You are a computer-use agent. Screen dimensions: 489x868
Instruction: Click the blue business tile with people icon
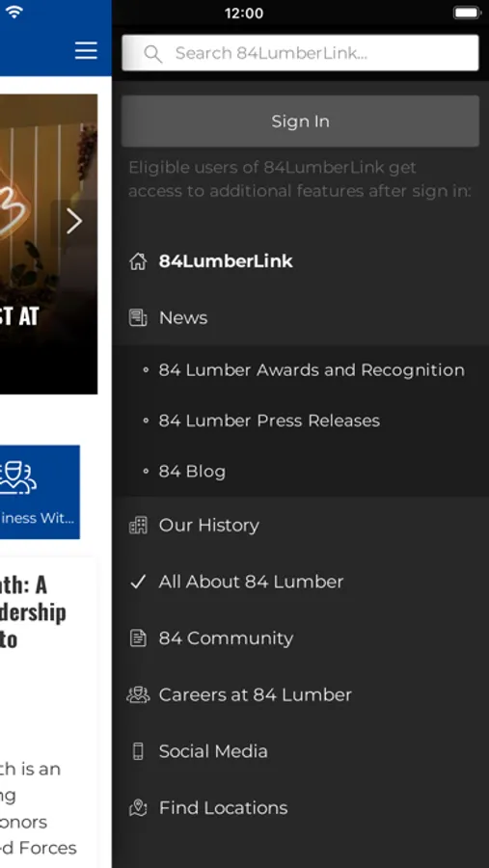coord(40,492)
